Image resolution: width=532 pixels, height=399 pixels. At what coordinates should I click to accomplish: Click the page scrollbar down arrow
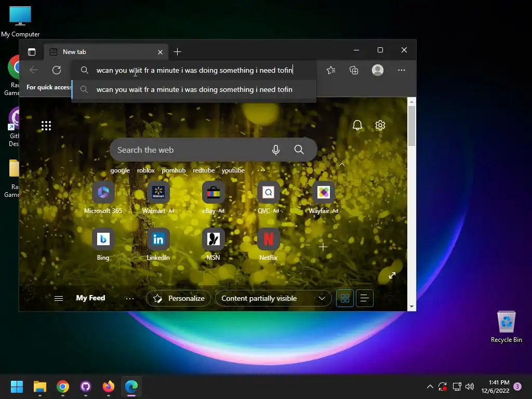pyautogui.click(x=411, y=307)
